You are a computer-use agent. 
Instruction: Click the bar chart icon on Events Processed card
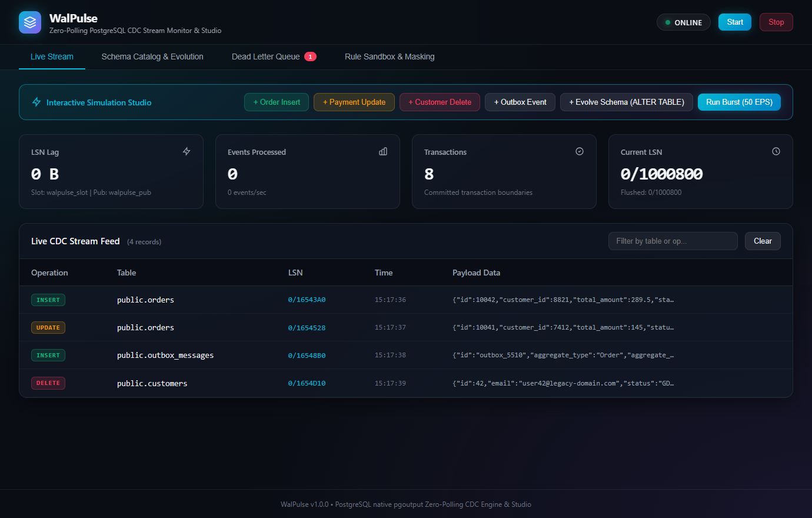click(383, 151)
